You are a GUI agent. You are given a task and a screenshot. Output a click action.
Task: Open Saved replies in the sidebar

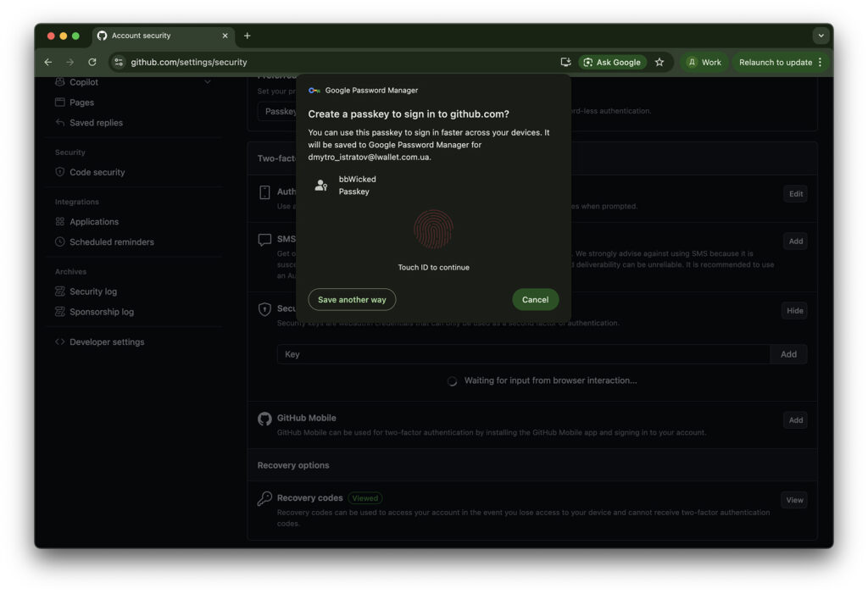coord(96,122)
